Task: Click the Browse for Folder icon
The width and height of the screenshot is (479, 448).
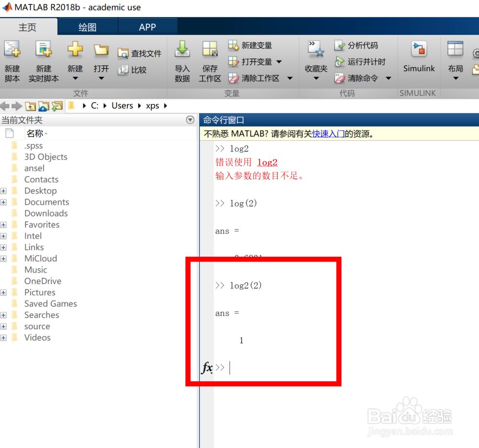Action: (44, 106)
